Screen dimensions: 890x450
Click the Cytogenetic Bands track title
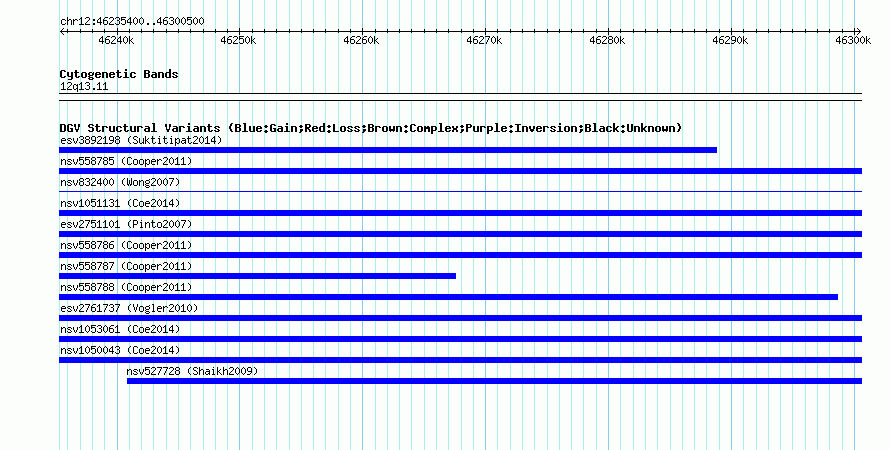click(x=119, y=74)
